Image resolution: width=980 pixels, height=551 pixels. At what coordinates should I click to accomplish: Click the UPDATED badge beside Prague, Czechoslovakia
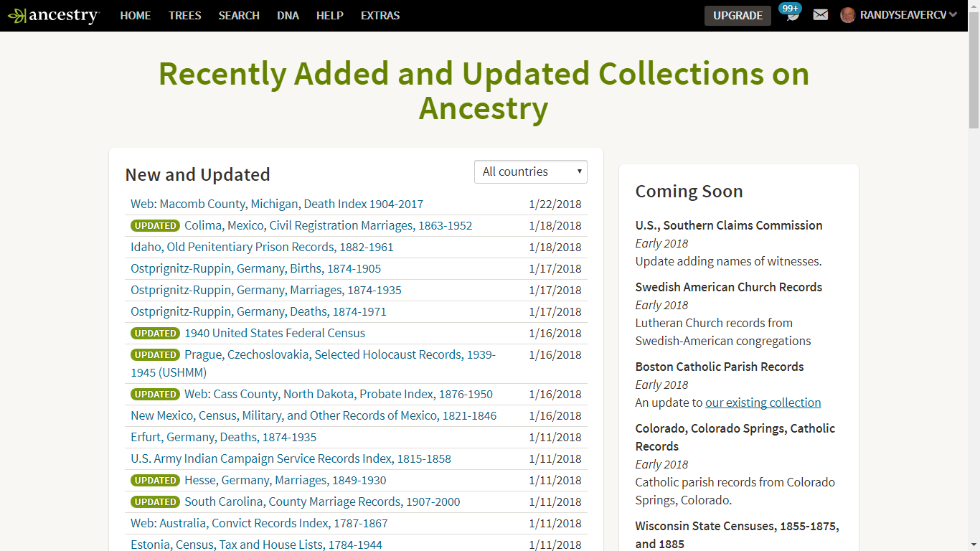[155, 354]
